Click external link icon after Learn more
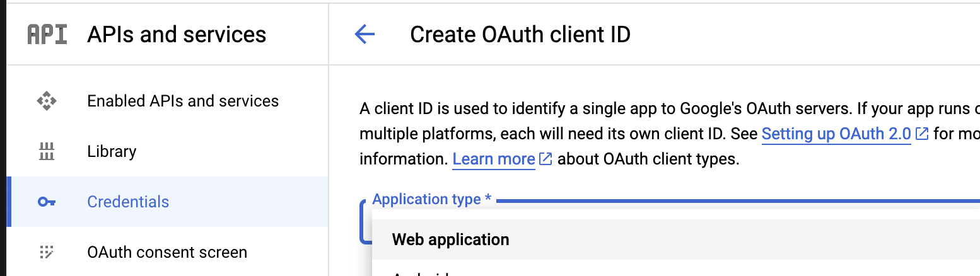 pyautogui.click(x=546, y=159)
